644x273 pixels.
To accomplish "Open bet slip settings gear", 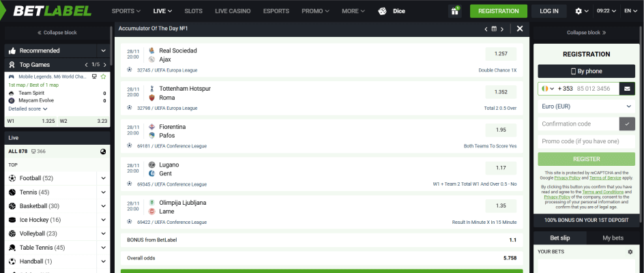I will [x=630, y=252].
